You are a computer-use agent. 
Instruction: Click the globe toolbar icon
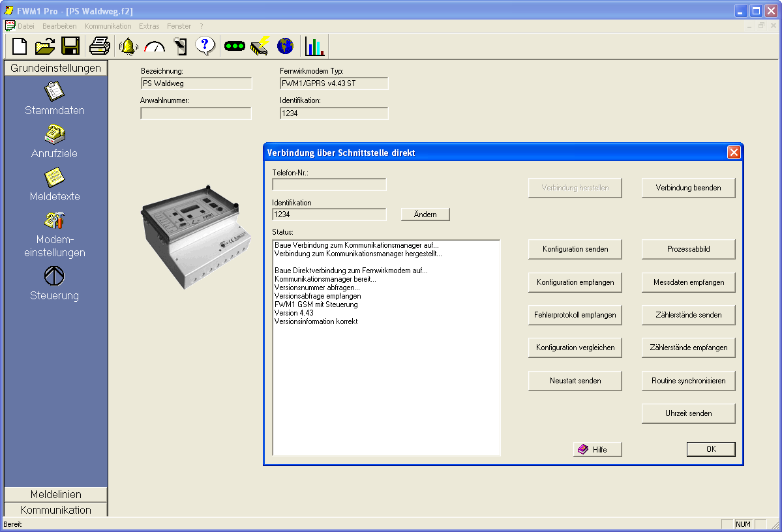pyautogui.click(x=285, y=46)
